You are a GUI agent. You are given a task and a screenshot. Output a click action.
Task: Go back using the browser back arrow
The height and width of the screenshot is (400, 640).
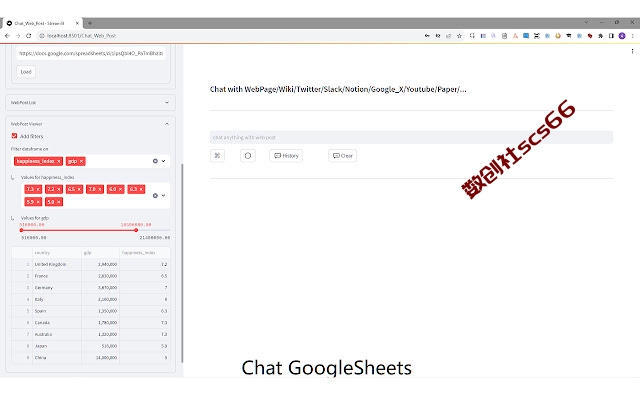[7, 36]
